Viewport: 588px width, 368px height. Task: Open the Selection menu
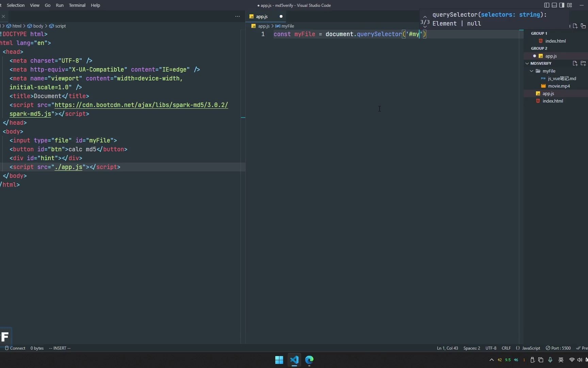[16, 5]
